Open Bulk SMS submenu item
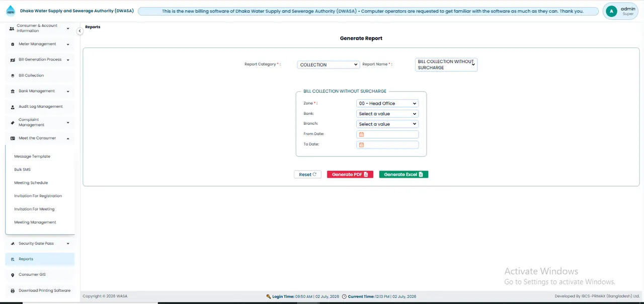The height and width of the screenshot is (304, 644). tap(23, 170)
